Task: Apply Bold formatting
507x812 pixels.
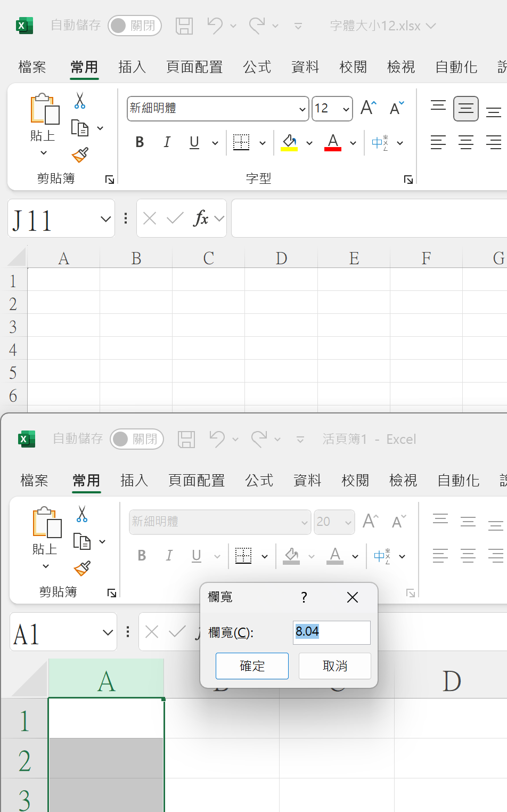Action: click(x=139, y=142)
